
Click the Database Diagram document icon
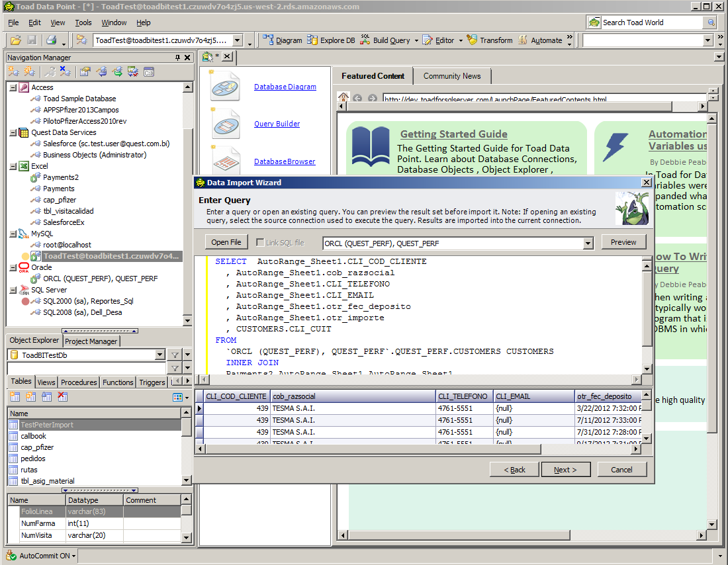pyautogui.click(x=225, y=87)
